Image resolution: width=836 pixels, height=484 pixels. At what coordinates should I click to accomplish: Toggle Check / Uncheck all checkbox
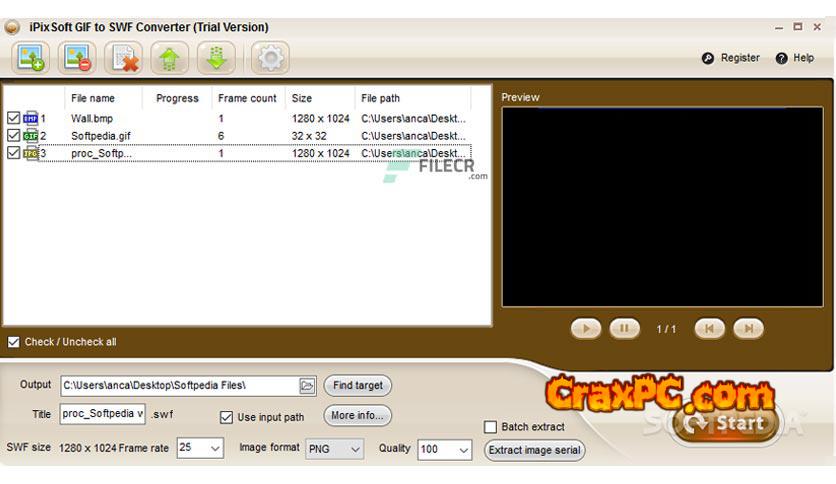[13, 342]
